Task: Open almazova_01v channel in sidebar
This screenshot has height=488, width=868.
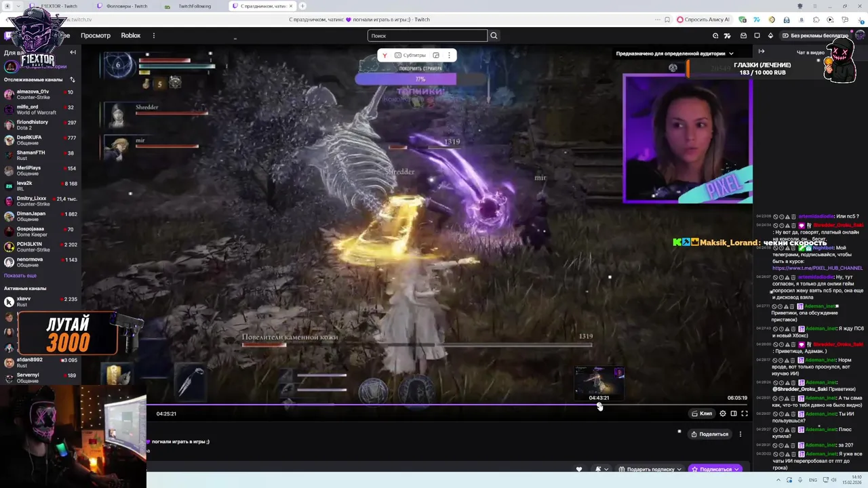Action: (x=41, y=94)
